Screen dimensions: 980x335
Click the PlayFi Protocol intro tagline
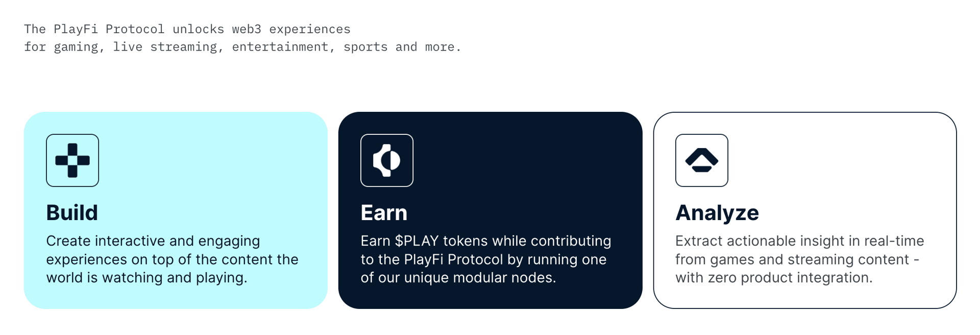pos(242,37)
